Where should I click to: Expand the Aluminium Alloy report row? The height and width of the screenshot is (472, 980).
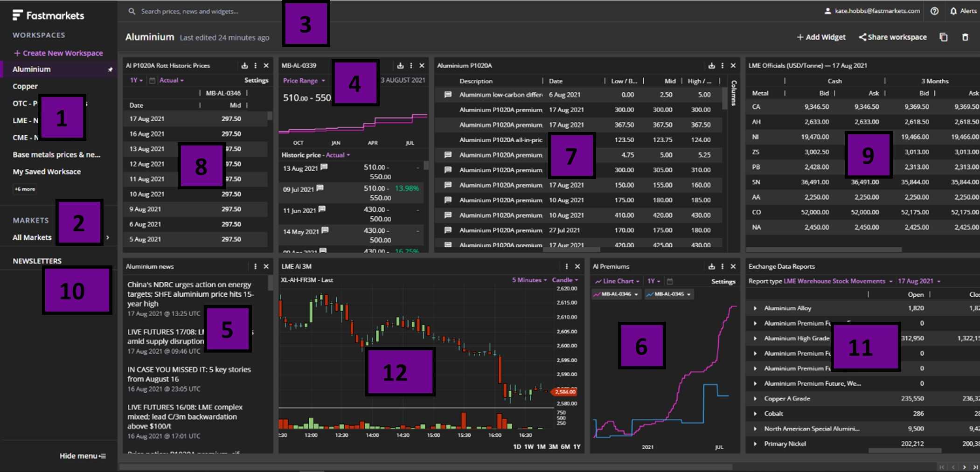coord(756,308)
